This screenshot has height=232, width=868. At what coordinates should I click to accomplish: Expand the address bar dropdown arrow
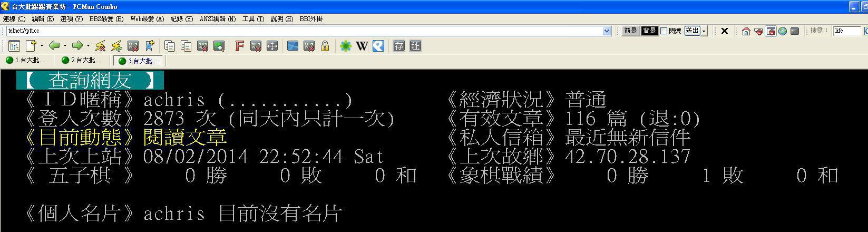(607, 31)
